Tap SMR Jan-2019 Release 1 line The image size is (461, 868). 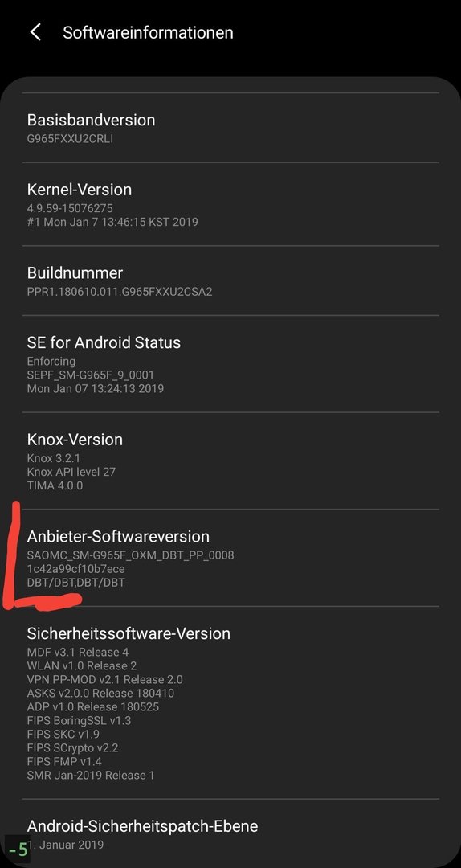coord(90,775)
